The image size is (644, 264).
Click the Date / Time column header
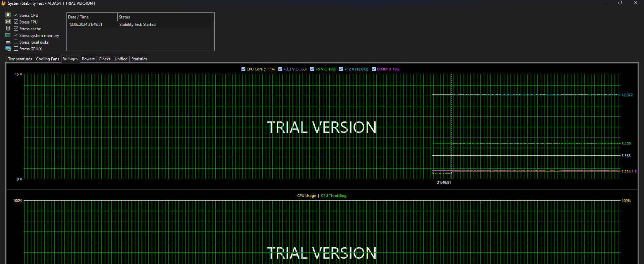(92, 17)
